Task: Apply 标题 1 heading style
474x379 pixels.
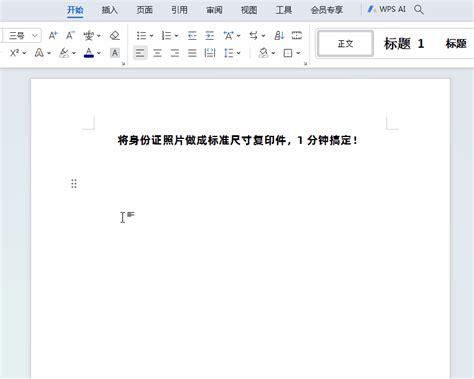Action: (x=404, y=44)
